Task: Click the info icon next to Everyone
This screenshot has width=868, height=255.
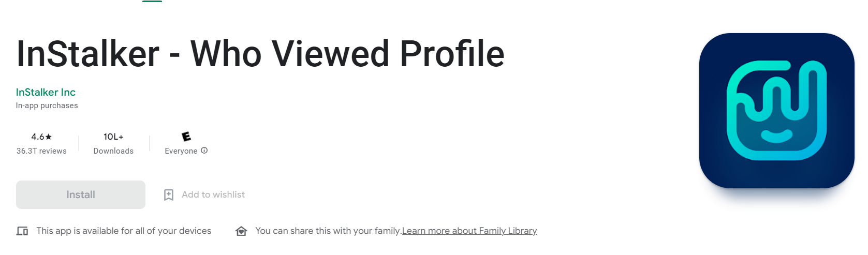Action: coord(204,151)
